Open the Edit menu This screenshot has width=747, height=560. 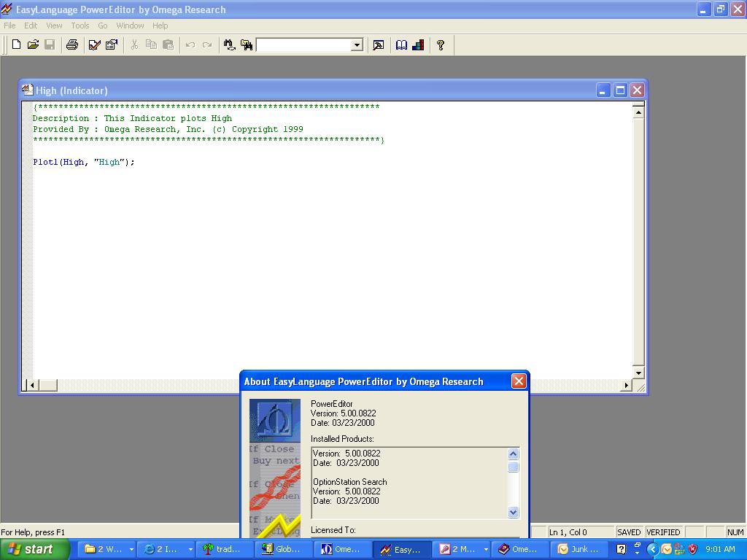(31, 26)
